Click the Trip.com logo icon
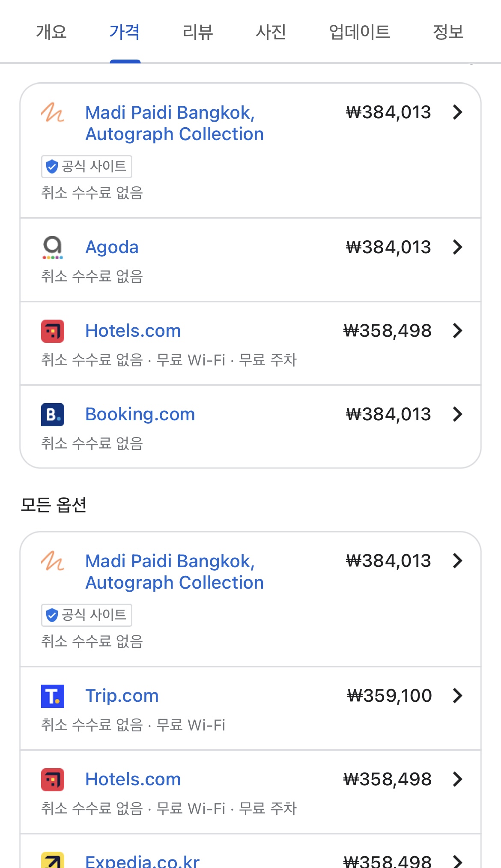501x868 pixels. click(53, 696)
